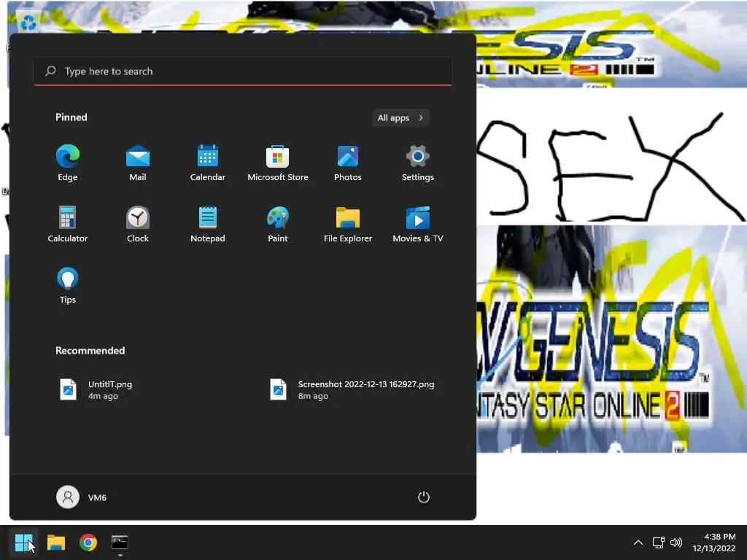The height and width of the screenshot is (560, 747).
Task: Open File Explorer from the taskbar
Action: [56, 542]
